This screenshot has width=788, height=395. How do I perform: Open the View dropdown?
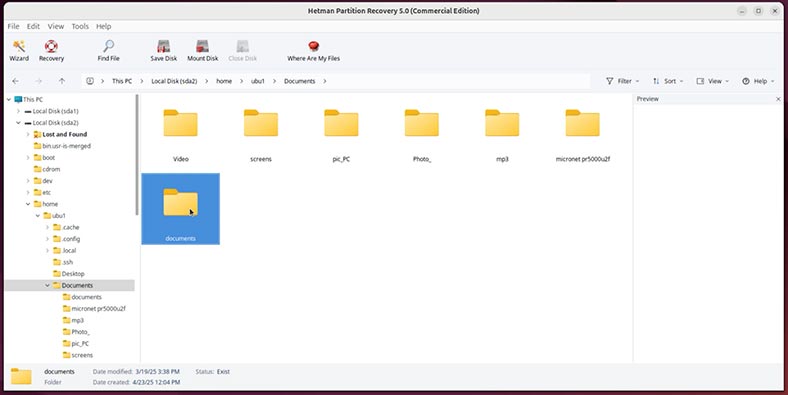pyautogui.click(x=713, y=81)
